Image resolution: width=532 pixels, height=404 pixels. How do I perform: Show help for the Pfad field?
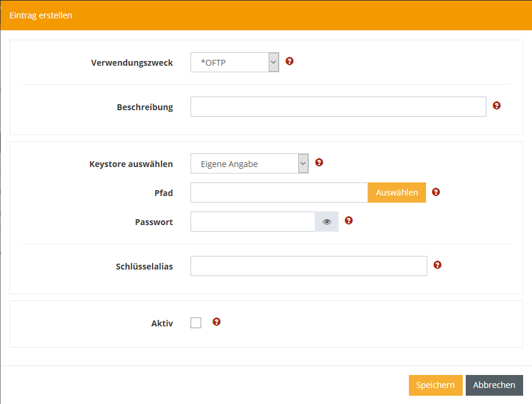pos(436,192)
